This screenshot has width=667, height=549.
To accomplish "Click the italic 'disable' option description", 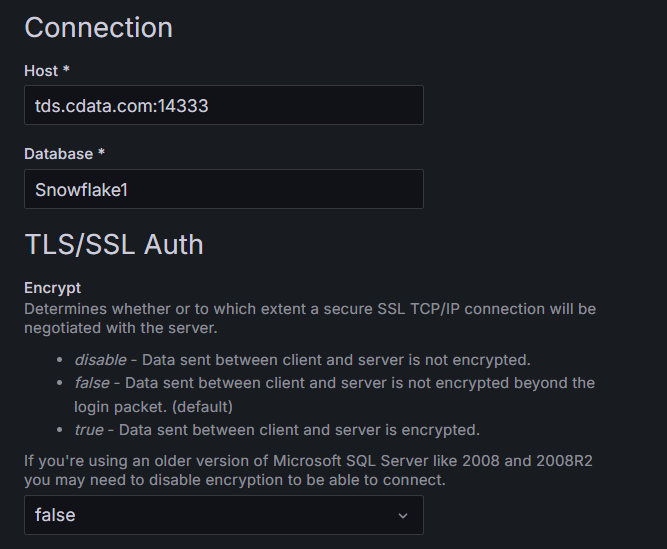I will [101, 359].
